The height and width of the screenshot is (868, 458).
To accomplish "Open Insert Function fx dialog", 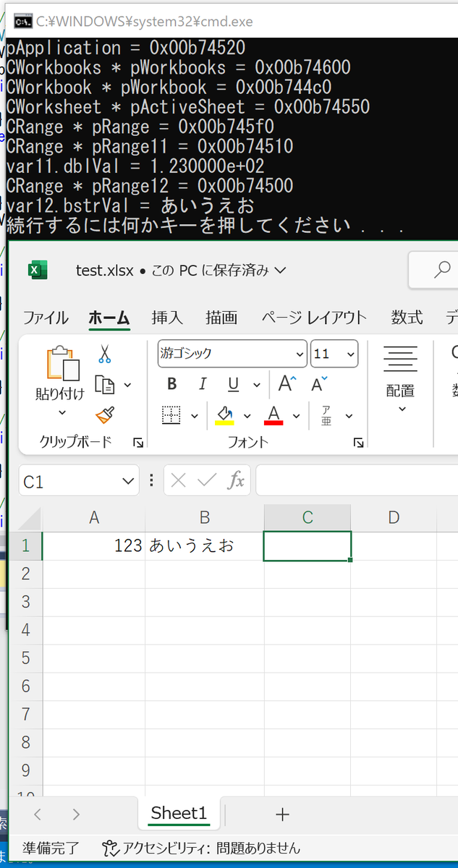I will pos(236,480).
